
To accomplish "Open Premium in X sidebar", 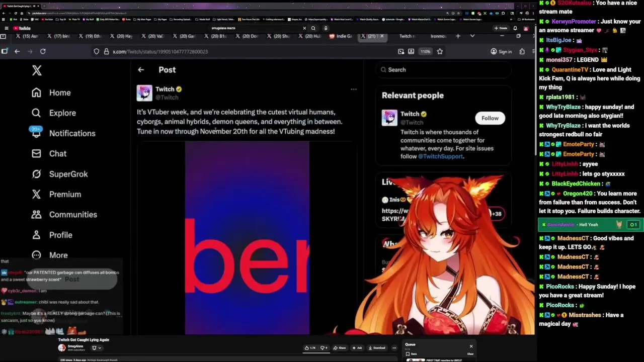I will 56,194.
